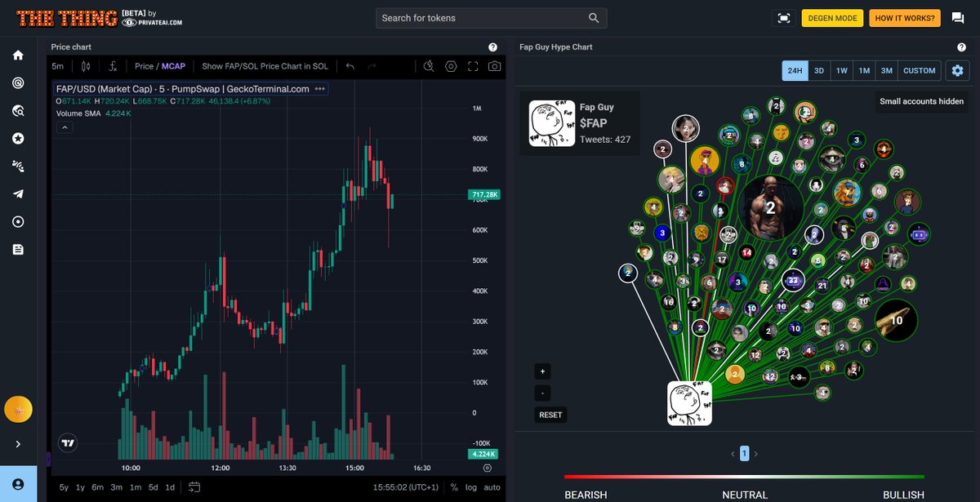Viewport: 980px width, 502px height.
Task: Take chart snapshot with camera icon
Action: click(494, 66)
